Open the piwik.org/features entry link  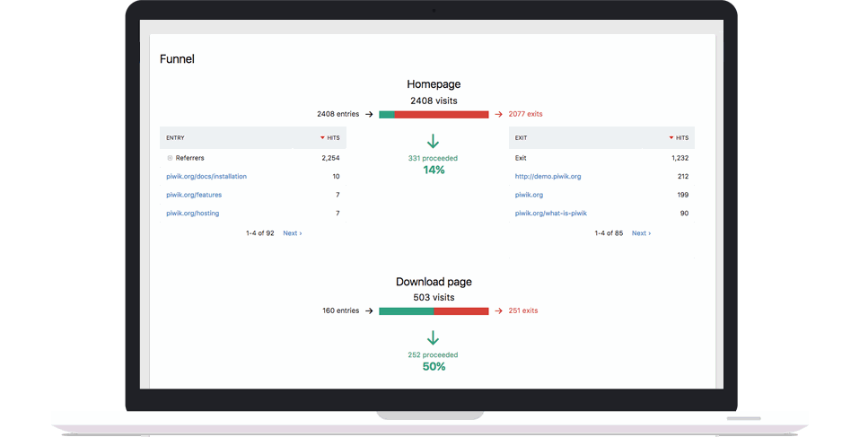(x=194, y=195)
